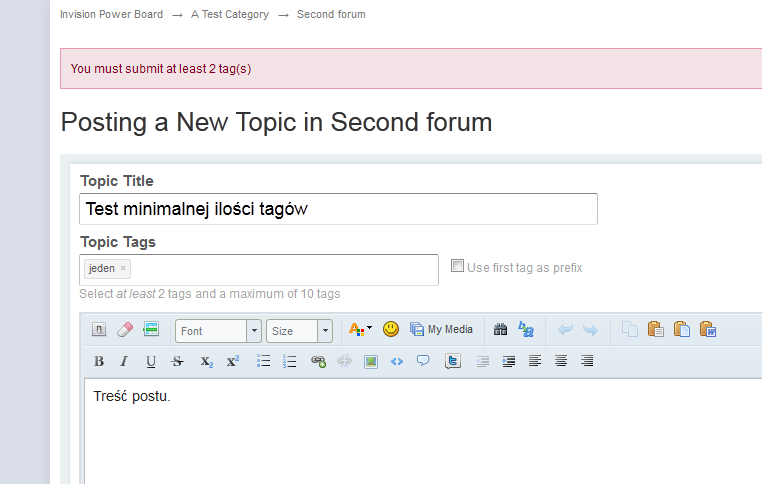Go to A Test Category breadcrumb
Screen dimensions: 762x484
coord(230,15)
